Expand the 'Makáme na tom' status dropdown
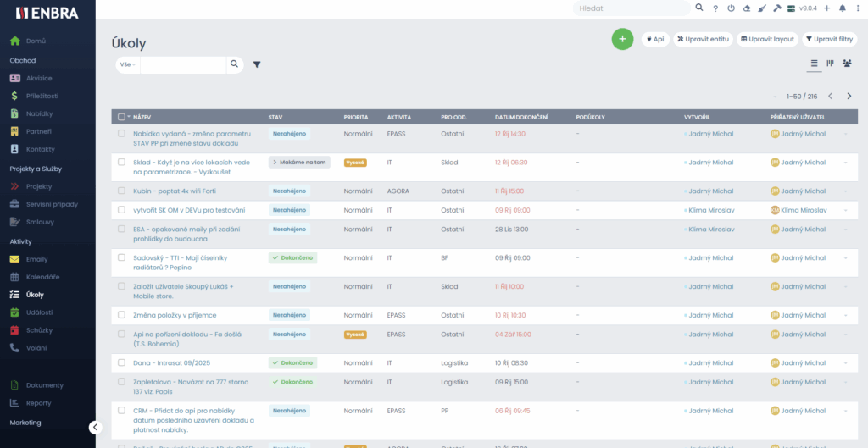Screen dimensions: 868x448 (298, 163)
